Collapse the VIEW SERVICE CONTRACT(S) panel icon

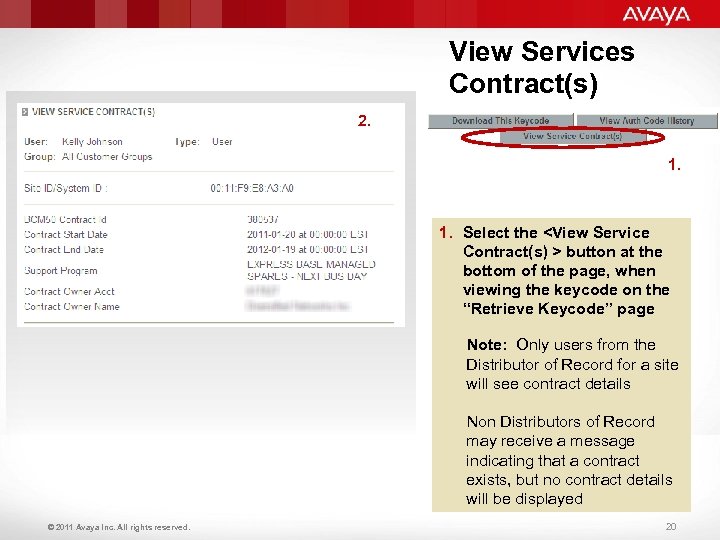pyautogui.click(x=25, y=112)
